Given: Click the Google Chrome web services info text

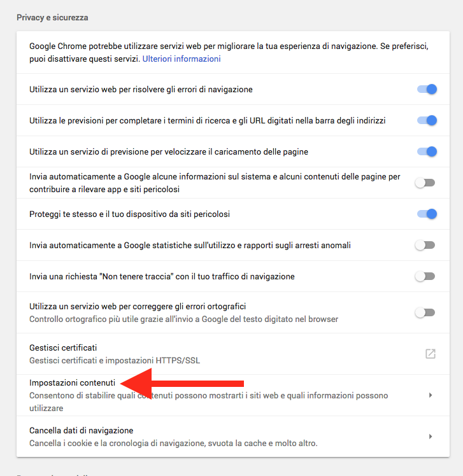Looking at the screenshot, I should point(229,53).
